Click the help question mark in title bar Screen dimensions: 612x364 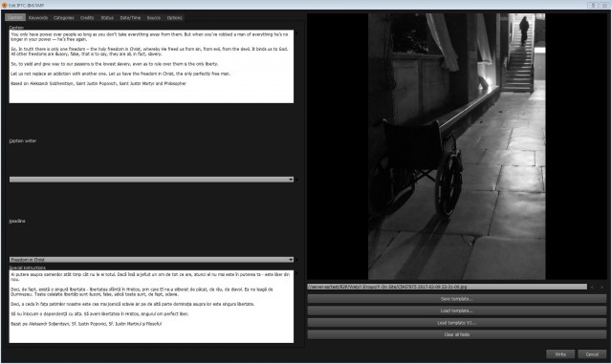coord(593,5)
